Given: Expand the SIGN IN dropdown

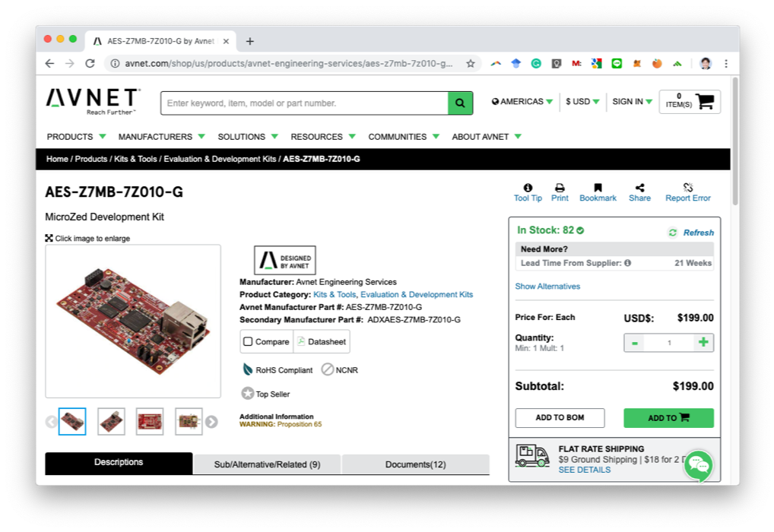Looking at the screenshot, I should tap(633, 101).
